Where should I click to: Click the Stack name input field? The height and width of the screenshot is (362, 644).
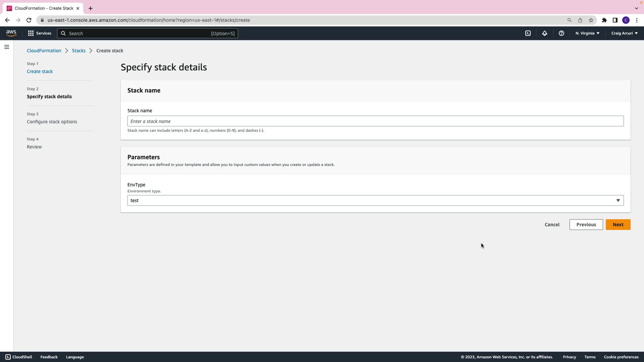click(375, 121)
